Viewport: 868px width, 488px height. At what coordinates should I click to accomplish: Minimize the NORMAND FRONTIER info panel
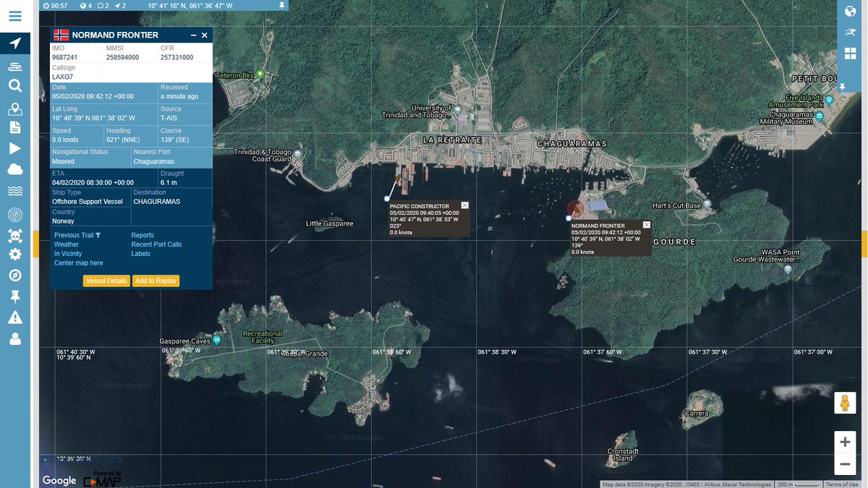pos(194,35)
